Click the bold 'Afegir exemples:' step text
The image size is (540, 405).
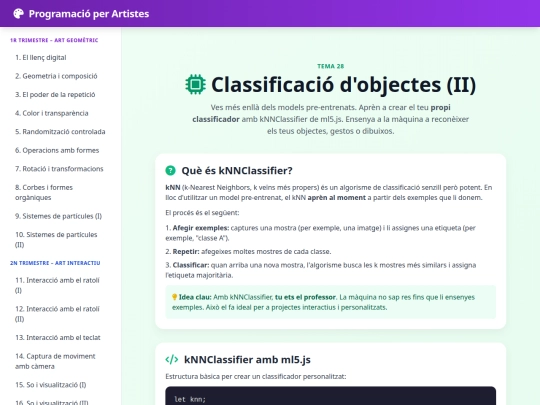201,228
